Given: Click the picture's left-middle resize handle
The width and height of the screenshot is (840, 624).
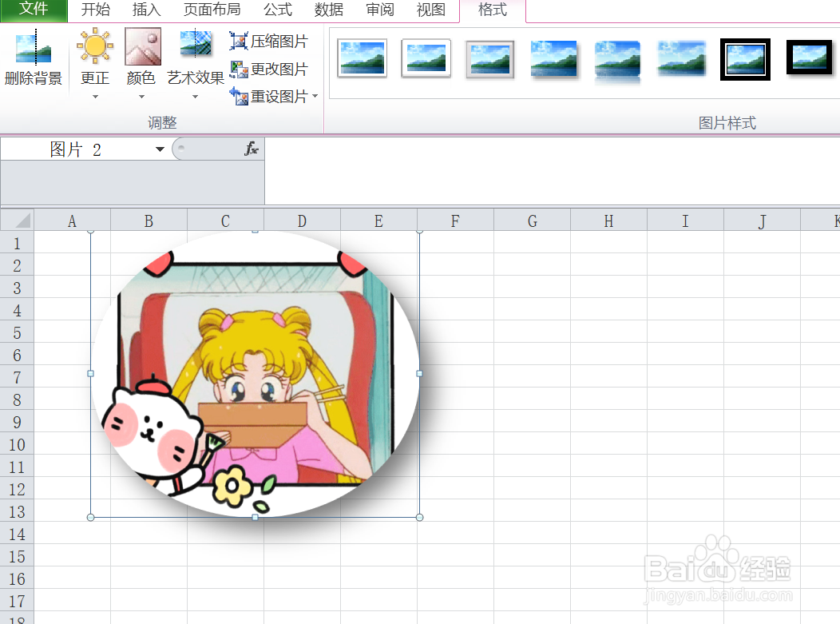Looking at the screenshot, I should (90, 374).
